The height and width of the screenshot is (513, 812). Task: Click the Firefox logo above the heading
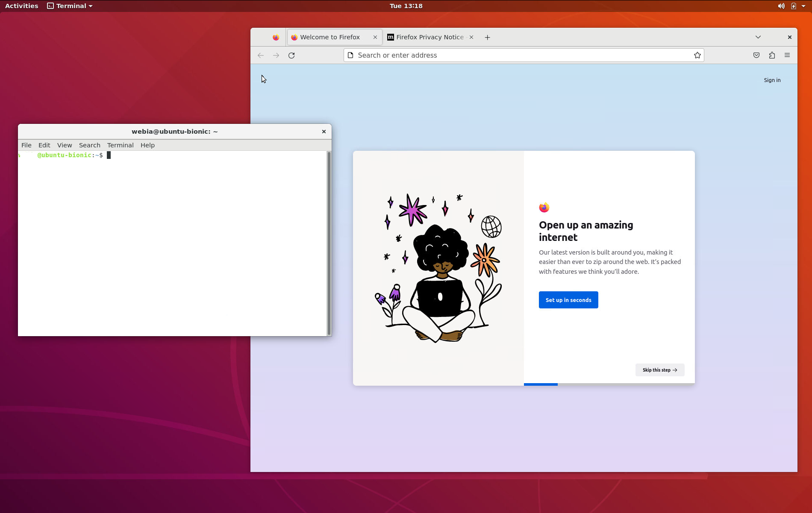(x=544, y=207)
